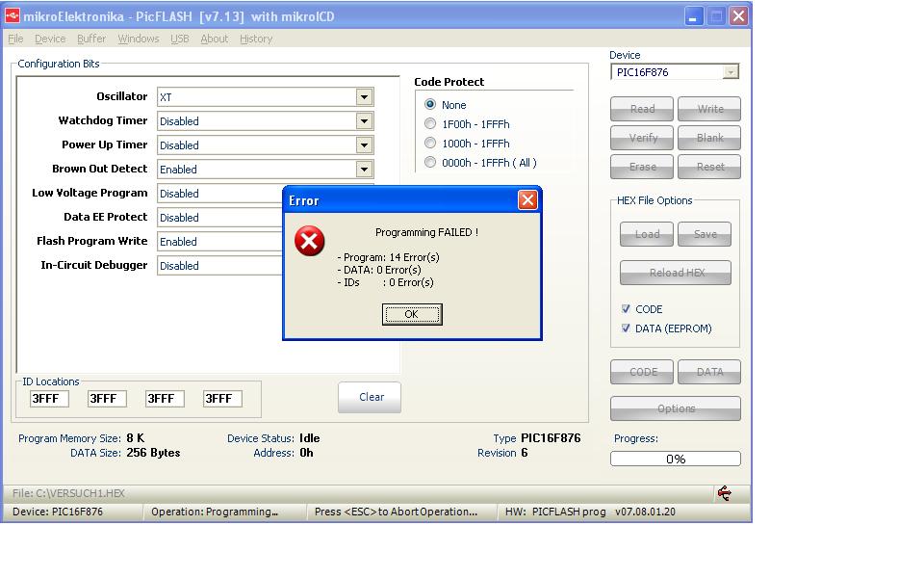Click OK in the Error dialog
This screenshot has height=578, width=924.
click(x=412, y=314)
